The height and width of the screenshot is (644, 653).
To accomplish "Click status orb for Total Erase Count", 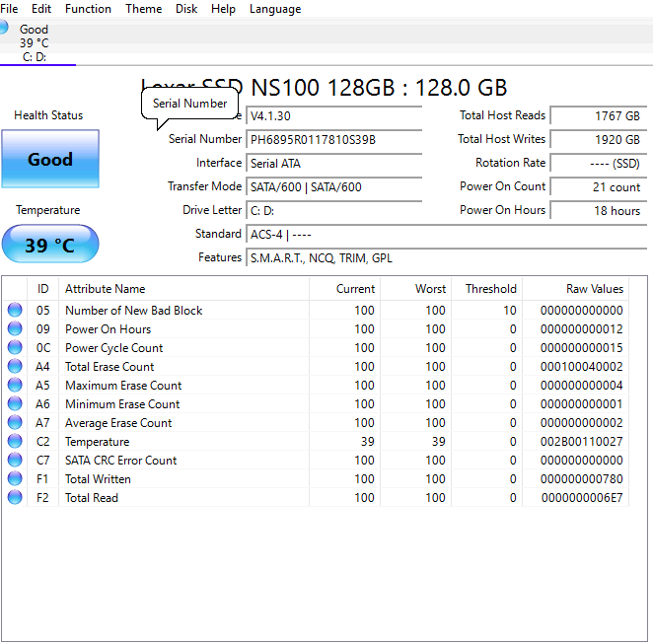I will tap(15, 366).
